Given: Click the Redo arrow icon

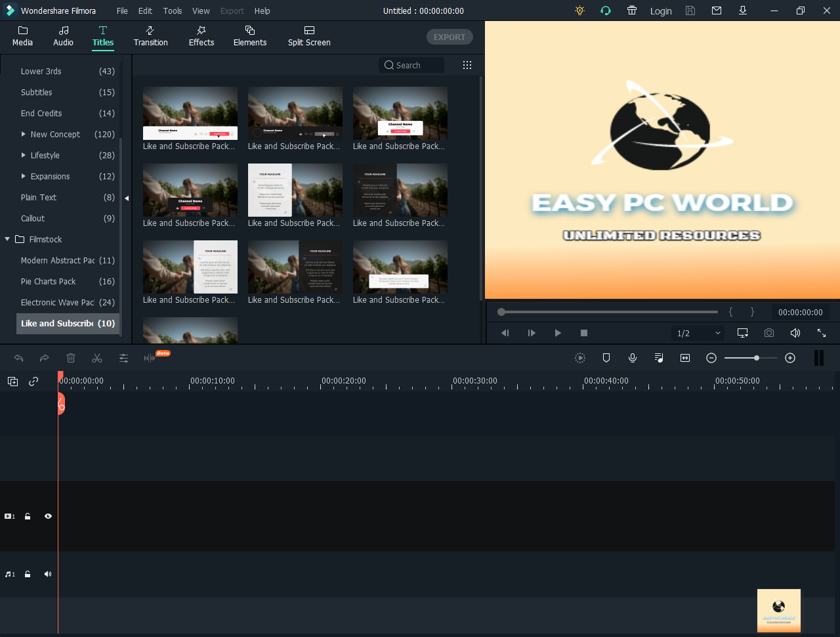Looking at the screenshot, I should 44,358.
